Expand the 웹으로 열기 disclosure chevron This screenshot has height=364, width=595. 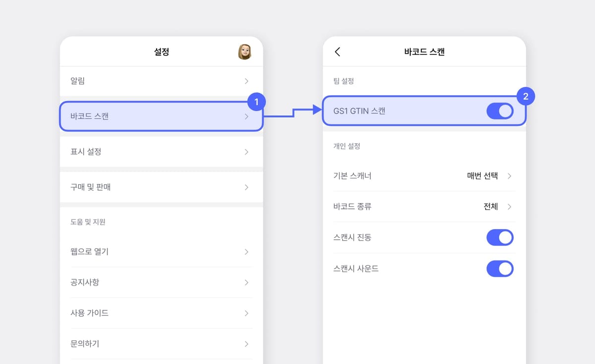coord(246,252)
